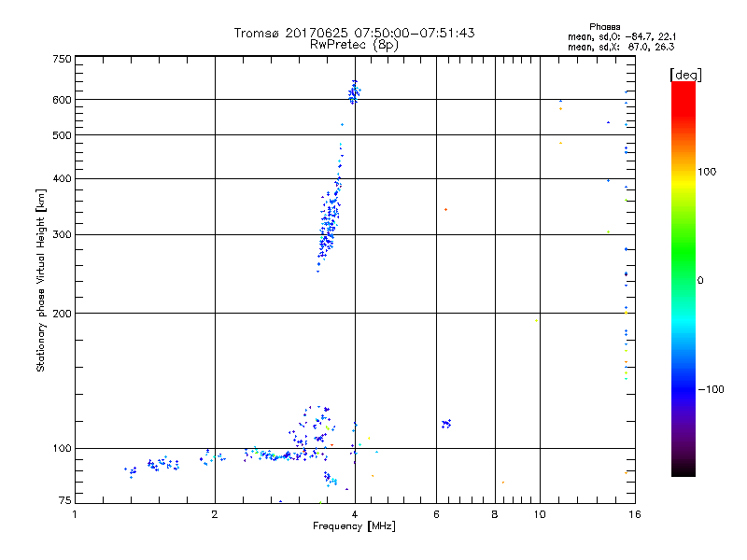Image resolution: width=747 pixels, height=560 pixels.
Task: Click the y-axis tick label '200'
Action: [x=62, y=314]
